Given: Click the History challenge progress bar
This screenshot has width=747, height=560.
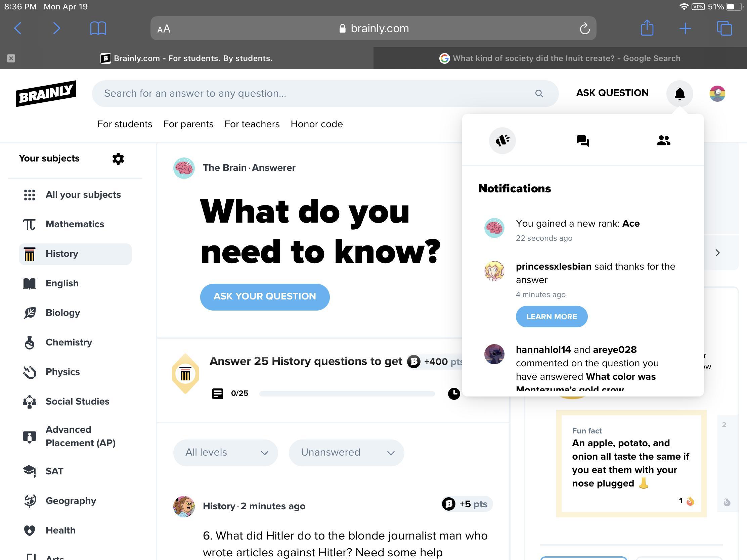Looking at the screenshot, I should pos(347,393).
